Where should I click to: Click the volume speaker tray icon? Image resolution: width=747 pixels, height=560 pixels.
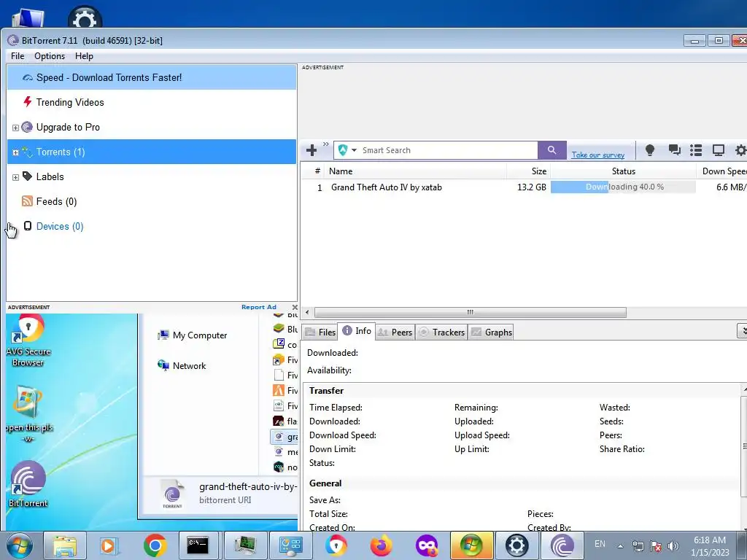pyautogui.click(x=673, y=546)
